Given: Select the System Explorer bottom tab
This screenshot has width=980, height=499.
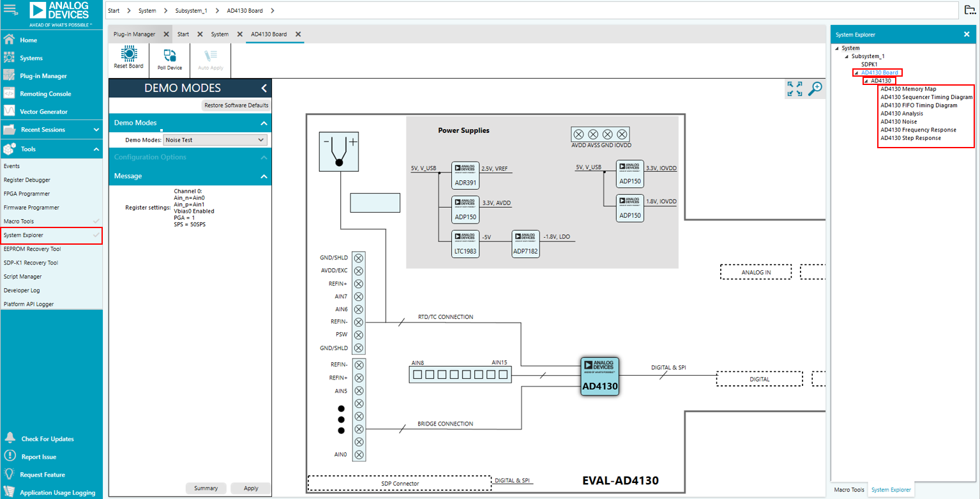Looking at the screenshot, I should pyautogui.click(x=891, y=490).
